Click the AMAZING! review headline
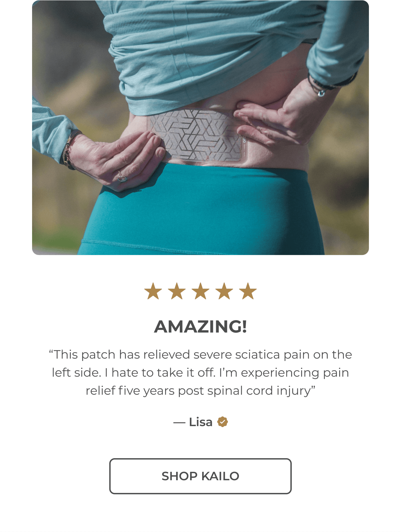401x532 pixels. [200, 326]
